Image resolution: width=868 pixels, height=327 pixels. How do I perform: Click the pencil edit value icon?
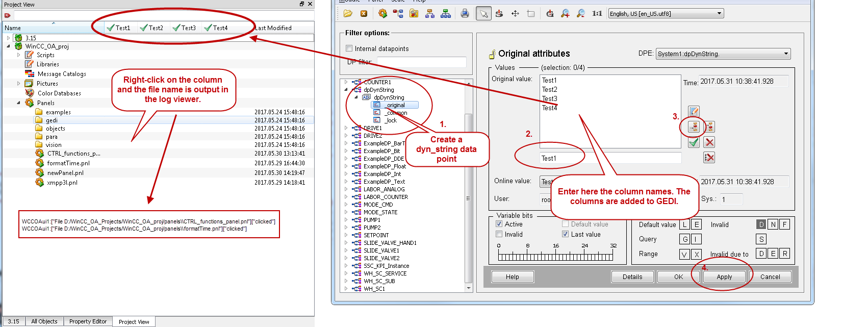pyautogui.click(x=694, y=111)
